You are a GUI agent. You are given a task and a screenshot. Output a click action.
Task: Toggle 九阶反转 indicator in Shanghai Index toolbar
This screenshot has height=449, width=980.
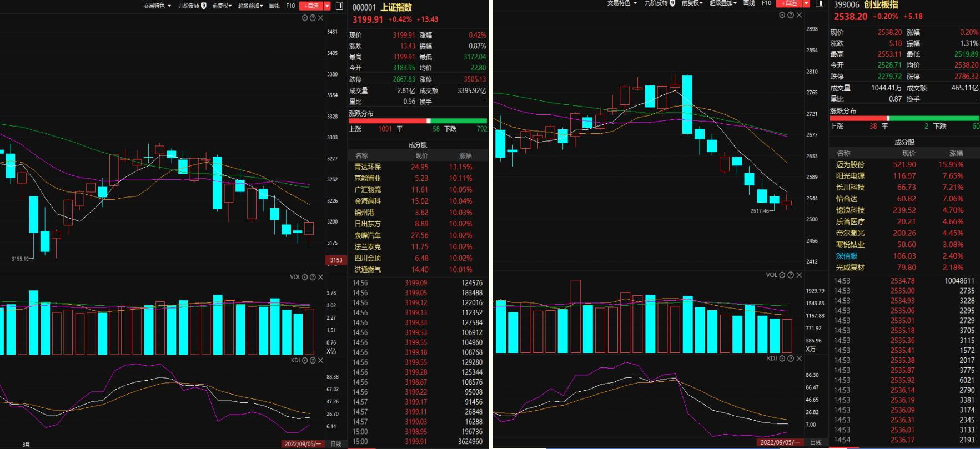click(192, 6)
